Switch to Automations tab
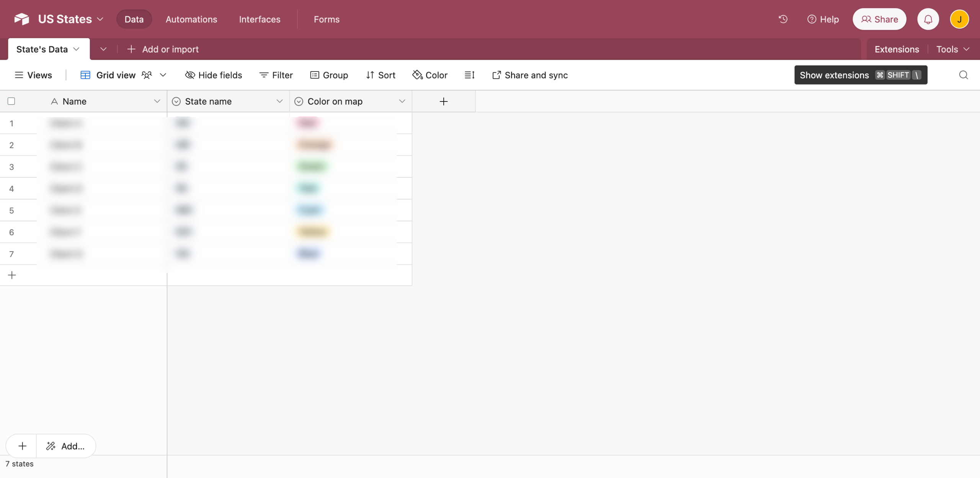Image resolution: width=980 pixels, height=478 pixels. click(191, 19)
